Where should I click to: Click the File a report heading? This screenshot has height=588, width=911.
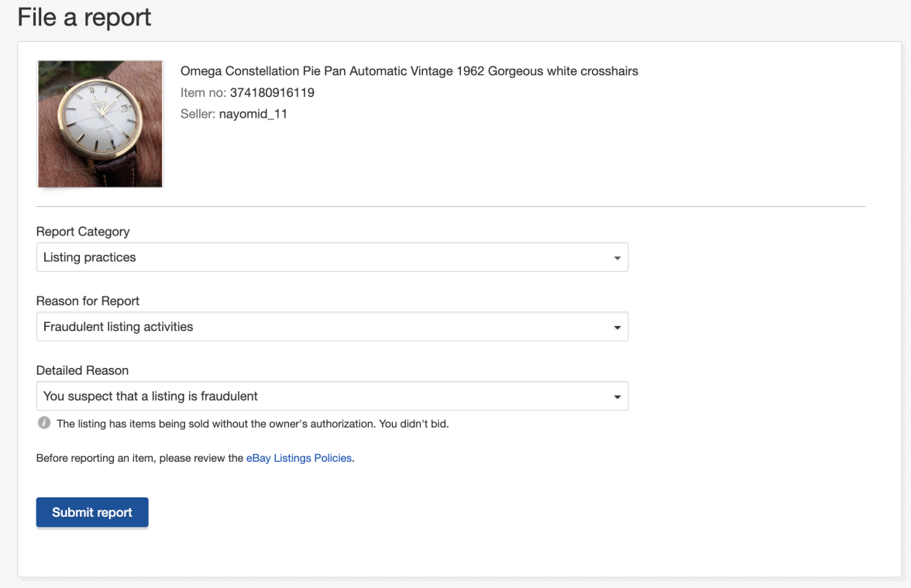click(84, 18)
